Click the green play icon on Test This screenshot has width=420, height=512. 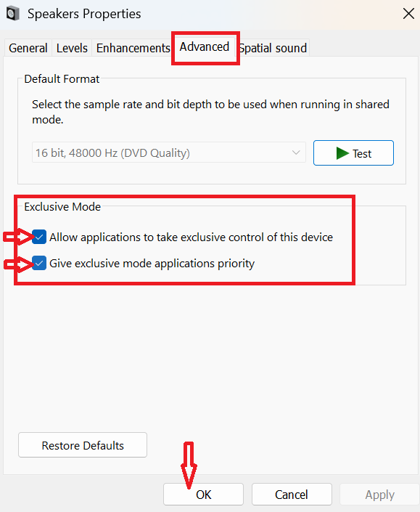[x=342, y=153]
